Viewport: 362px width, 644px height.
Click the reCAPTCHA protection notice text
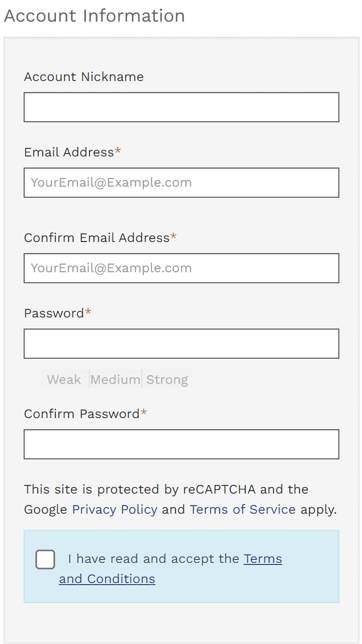[x=166, y=490]
